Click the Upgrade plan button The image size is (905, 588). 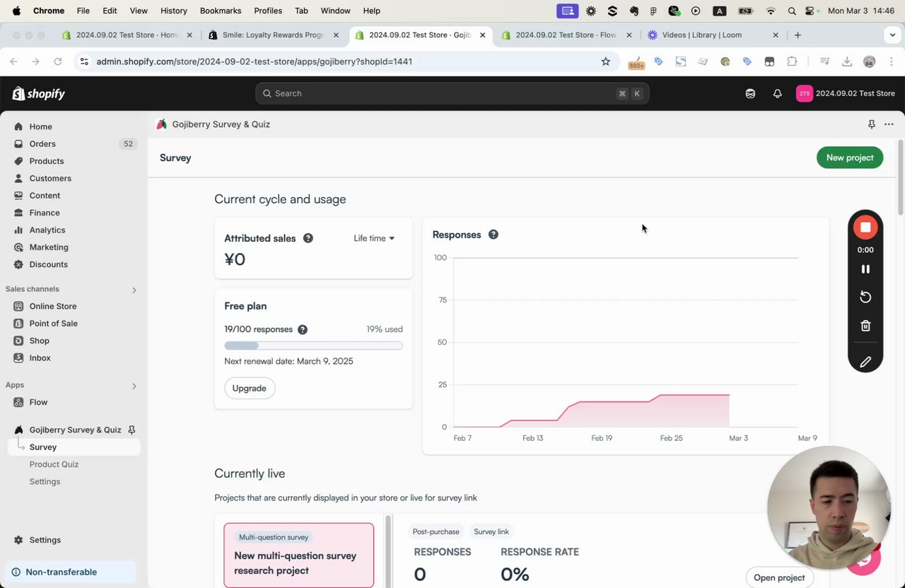pos(250,388)
